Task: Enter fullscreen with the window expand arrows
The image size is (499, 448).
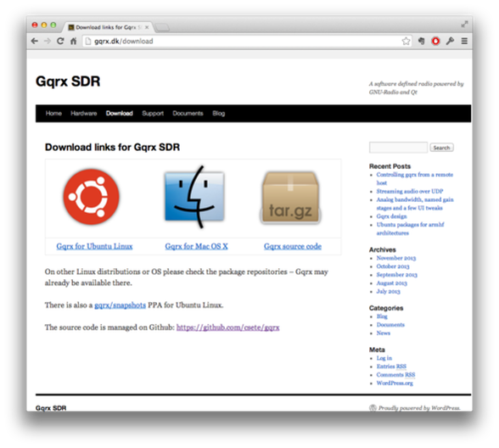Action: pos(464,24)
